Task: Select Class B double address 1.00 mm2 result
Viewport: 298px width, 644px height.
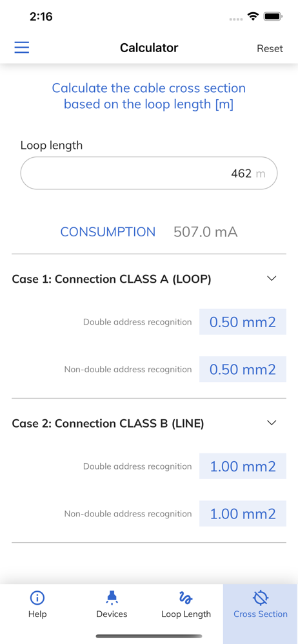Action: tap(243, 466)
